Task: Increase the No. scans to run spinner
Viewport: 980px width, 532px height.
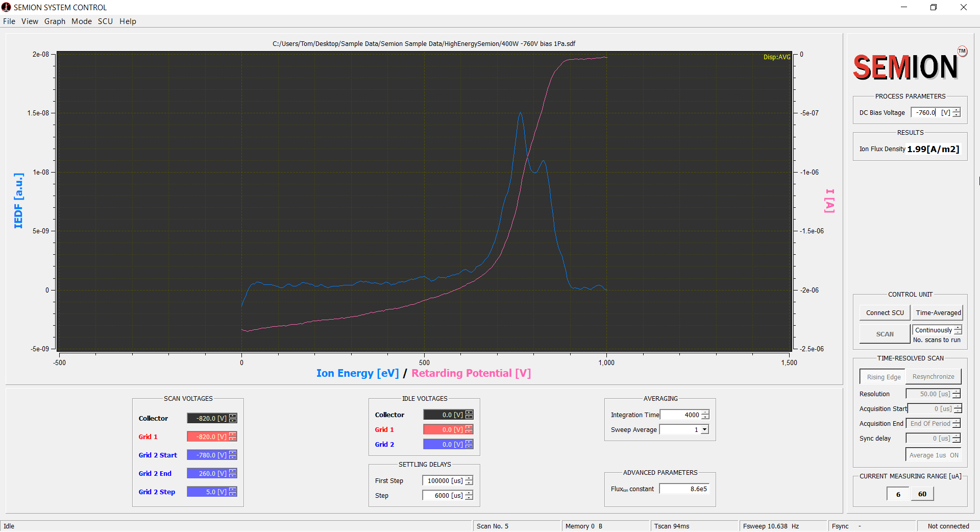Action: pos(958,328)
